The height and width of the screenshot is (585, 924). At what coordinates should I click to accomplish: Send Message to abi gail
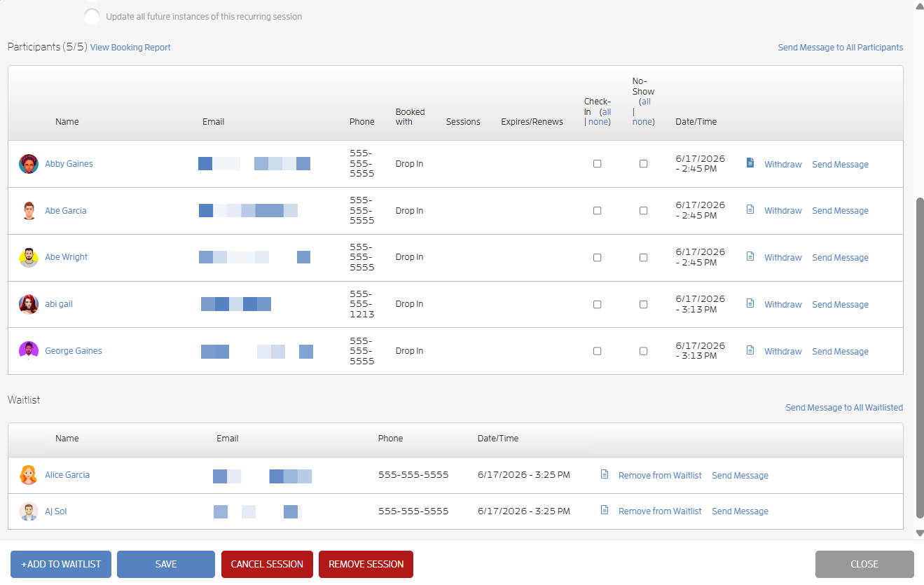pyautogui.click(x=840, y=305)
